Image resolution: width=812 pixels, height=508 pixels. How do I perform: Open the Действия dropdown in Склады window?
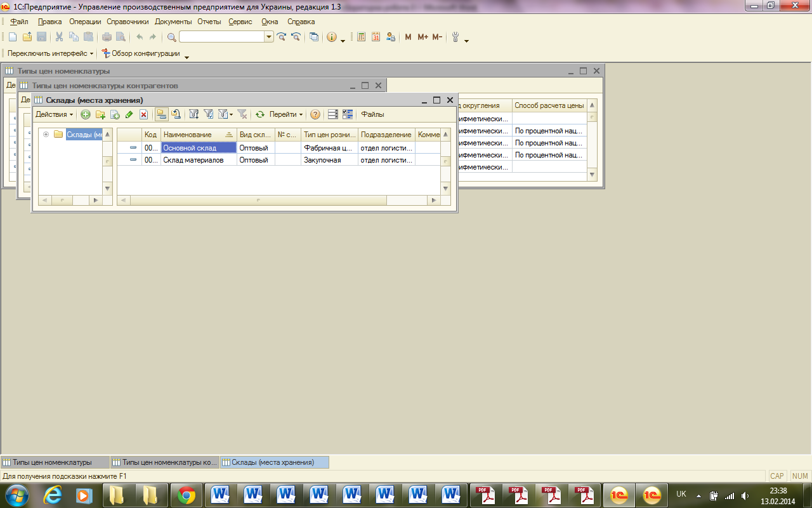pyautogui.click(x=55, y=114)
